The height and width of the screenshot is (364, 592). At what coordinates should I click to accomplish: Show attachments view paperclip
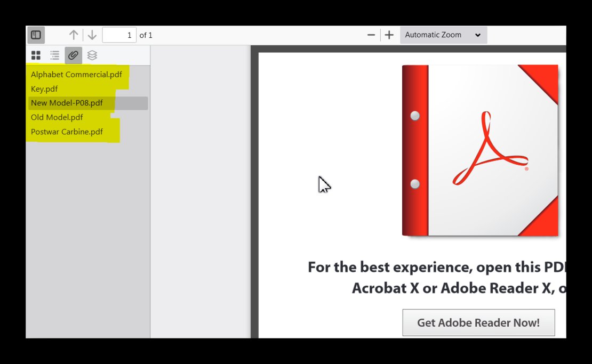click(x=73, y=55)
